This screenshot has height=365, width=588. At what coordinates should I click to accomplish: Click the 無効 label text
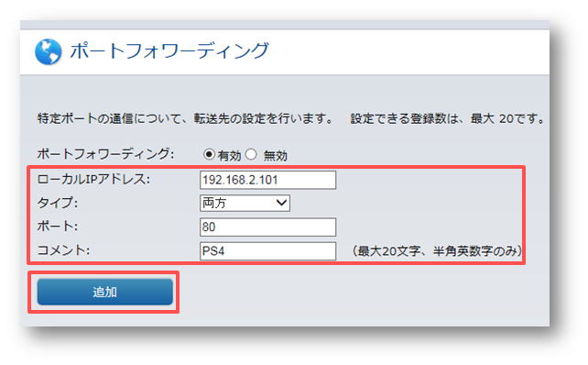pyautogui.click(x=275, y=155)
